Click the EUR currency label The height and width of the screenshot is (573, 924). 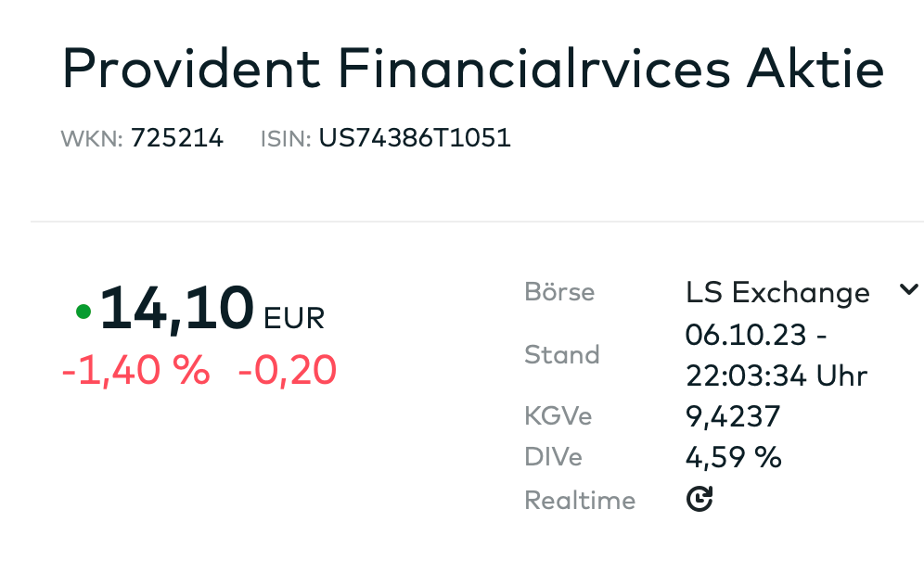[x=294, y=319]
